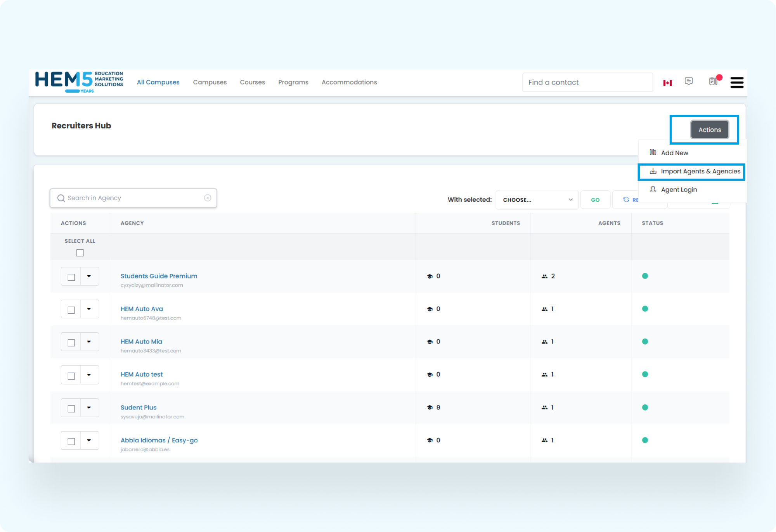The height and width of the screenshot is (532, 776).
Task: Click the HEM Education Marketing Solutions logo
Action: click(79, 82)
